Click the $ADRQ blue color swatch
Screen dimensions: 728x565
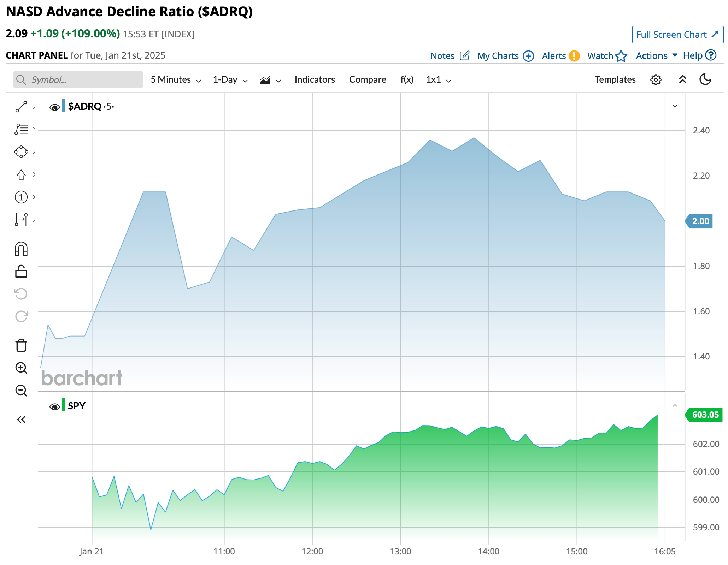[x=64, y=106]
